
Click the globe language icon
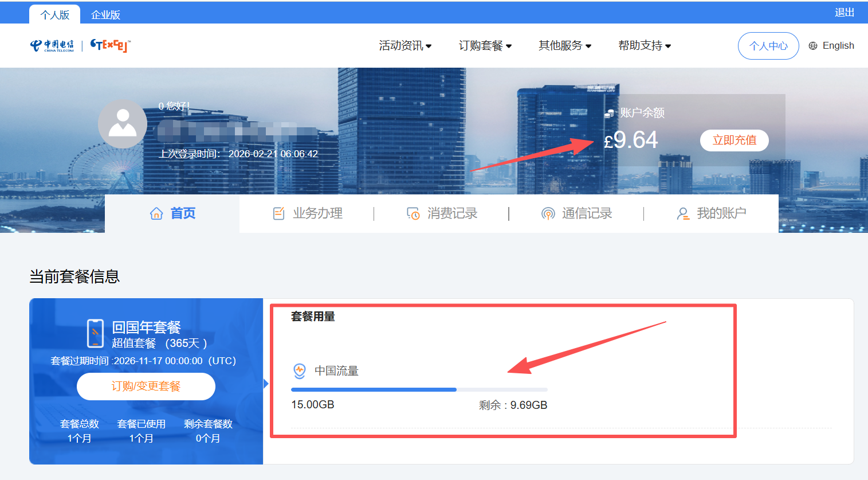(812, 46)
